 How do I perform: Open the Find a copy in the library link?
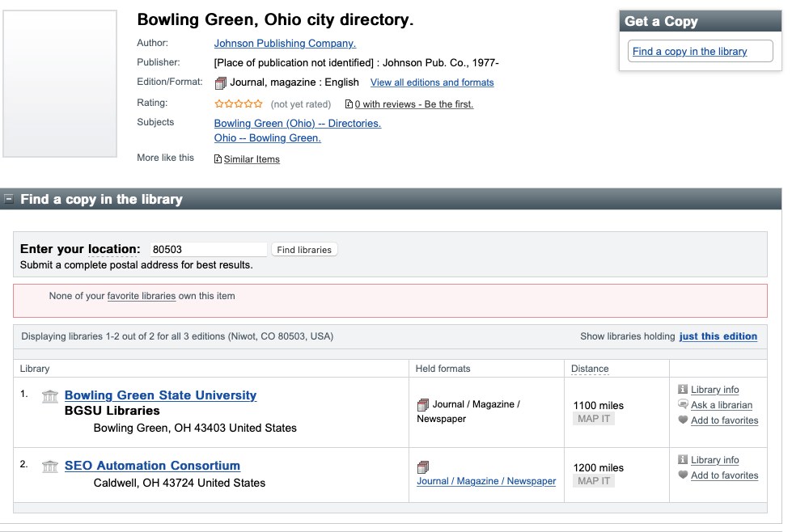(x=689, y=52)
